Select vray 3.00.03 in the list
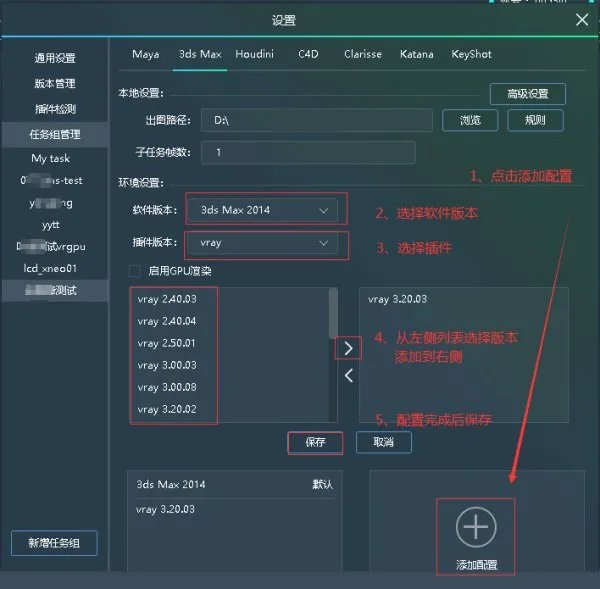The width and height of the screenshot is (600, 589). [x=167, y=365]
